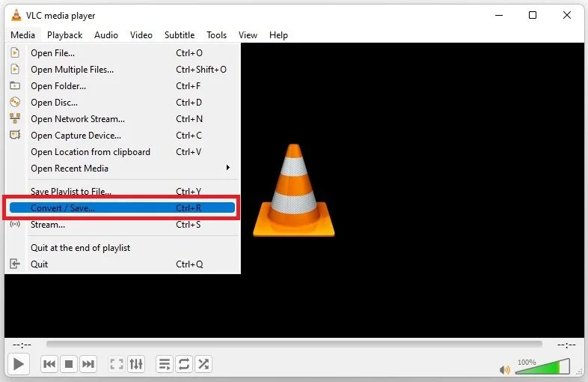Click the VLC cone title bar icon
The image size is (588, 382).
pyautogui.click(x=16, y=16)
